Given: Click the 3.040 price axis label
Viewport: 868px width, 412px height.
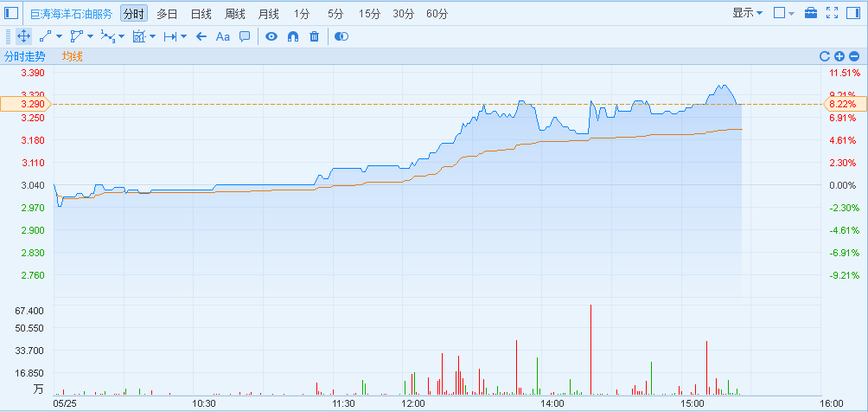Looking at the screenshot, I should point(33,185).
